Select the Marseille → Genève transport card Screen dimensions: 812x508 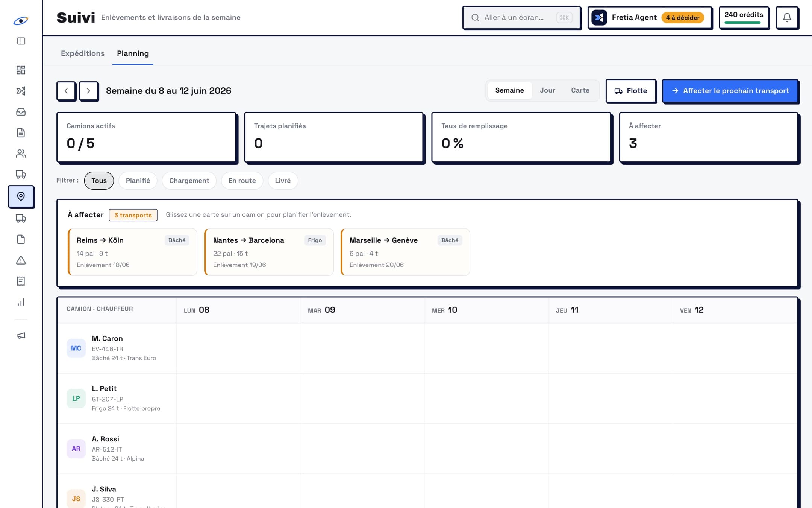(x=405, y=252)
